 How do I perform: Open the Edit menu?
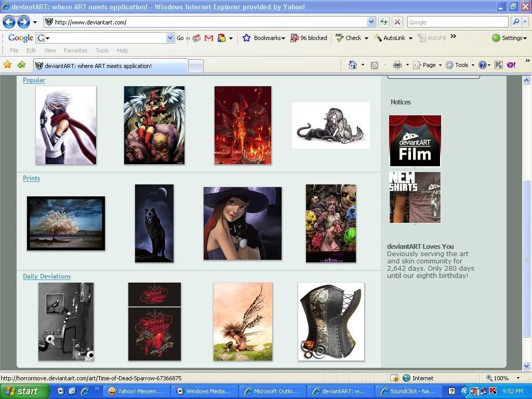(31, 50)
